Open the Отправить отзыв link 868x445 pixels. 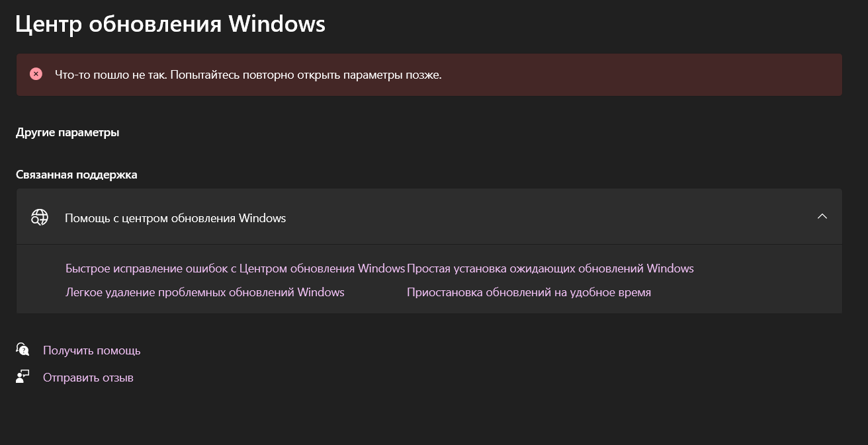point(88,378)
